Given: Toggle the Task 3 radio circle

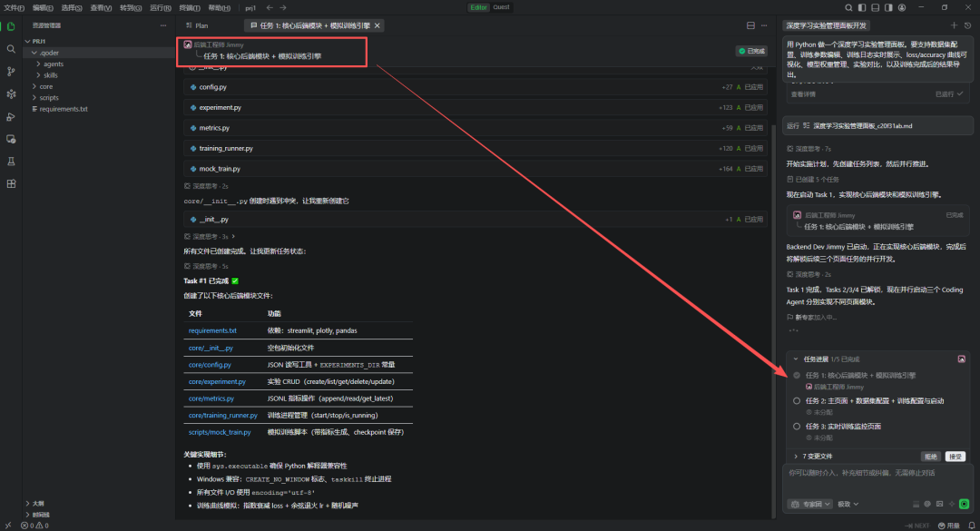Looking at the screenshot, I should (x=797, y=426).
